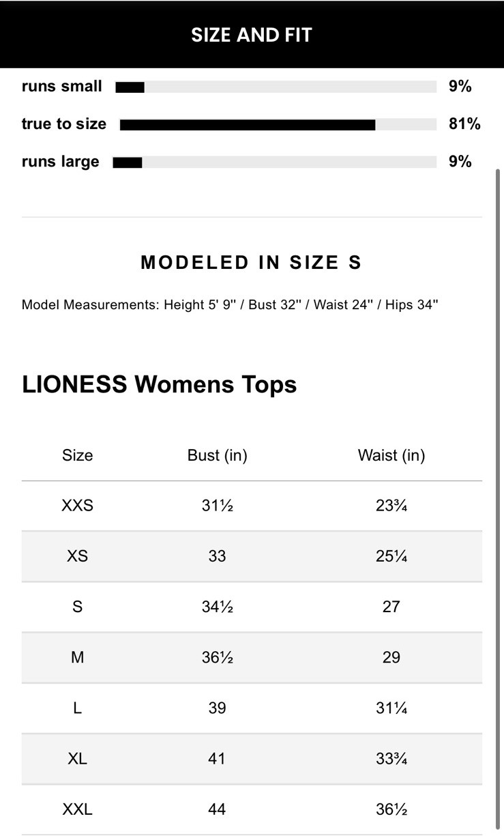Click the runs small rating bar
The height and width of the screenshot is (836, 504).
tap(276, 87)
